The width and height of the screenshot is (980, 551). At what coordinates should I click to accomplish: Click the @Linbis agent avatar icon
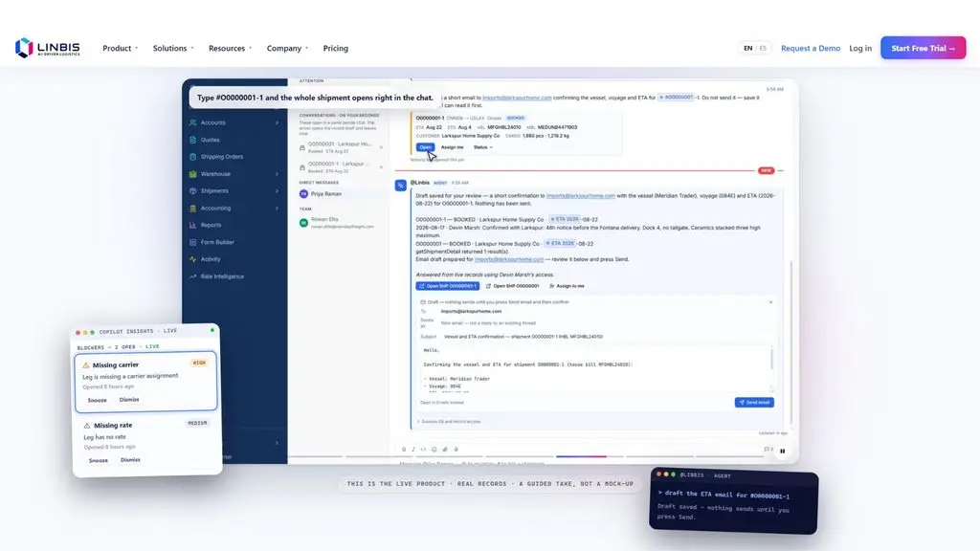point(401,186)
